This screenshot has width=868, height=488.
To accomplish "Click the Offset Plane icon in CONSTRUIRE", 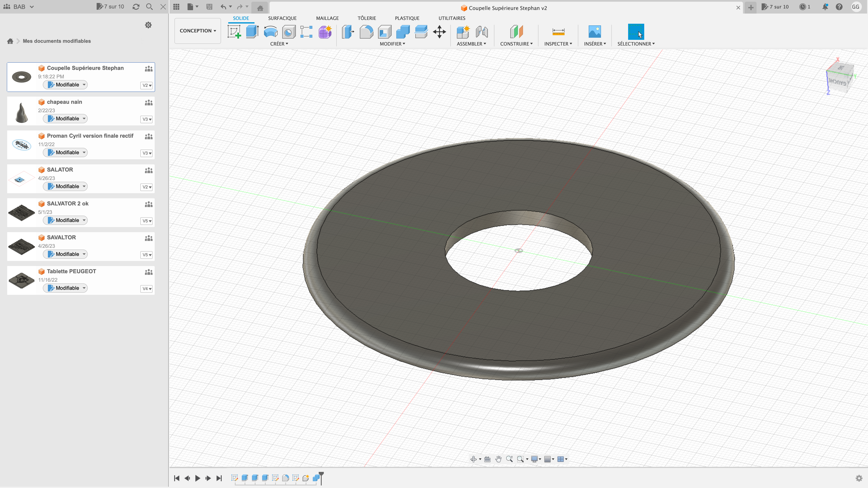I will tap(516, 32).
